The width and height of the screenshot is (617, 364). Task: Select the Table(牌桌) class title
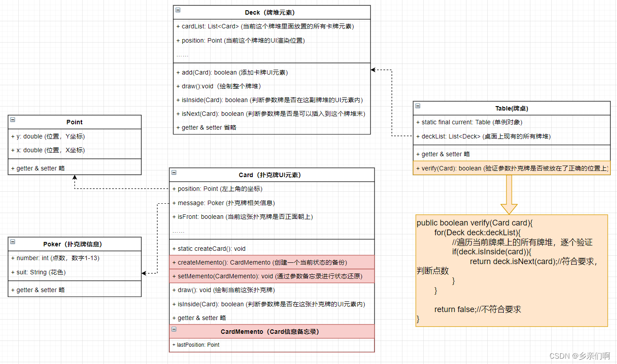512,108
